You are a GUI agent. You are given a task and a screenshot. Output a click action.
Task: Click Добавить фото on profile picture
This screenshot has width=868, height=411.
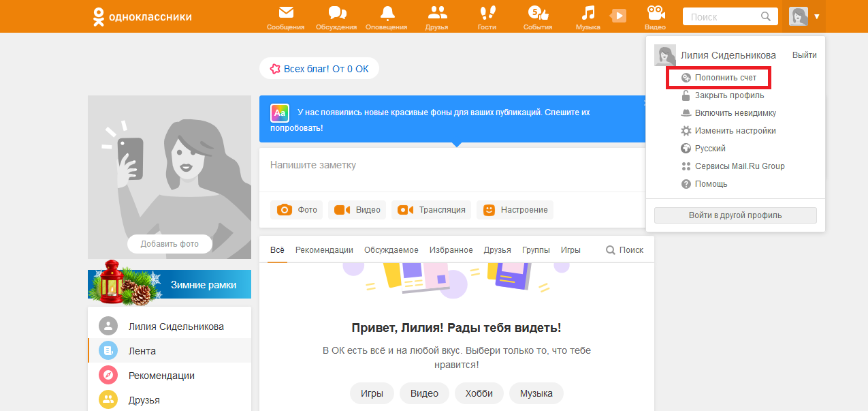click(x=170, y=244)
